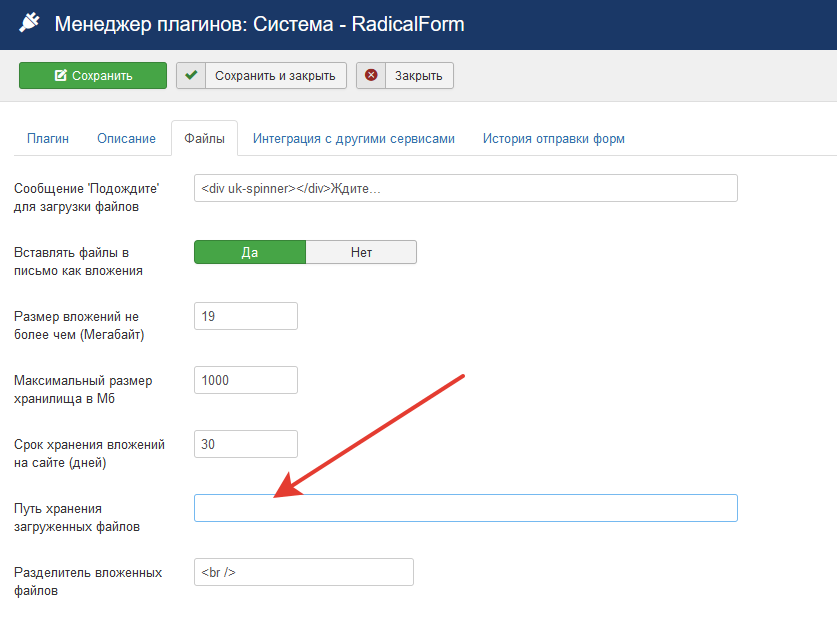Click the max storage field showing 1000
Image resolution: width=837 pixels, height=617 pixels.
(x=246, y=380)
